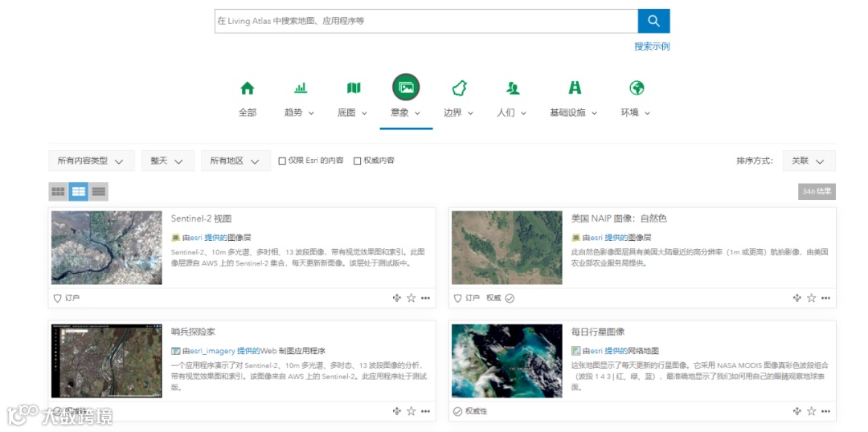Expand chevron next to 意象
The image size is (868, 432).
(x=417, y=113)
